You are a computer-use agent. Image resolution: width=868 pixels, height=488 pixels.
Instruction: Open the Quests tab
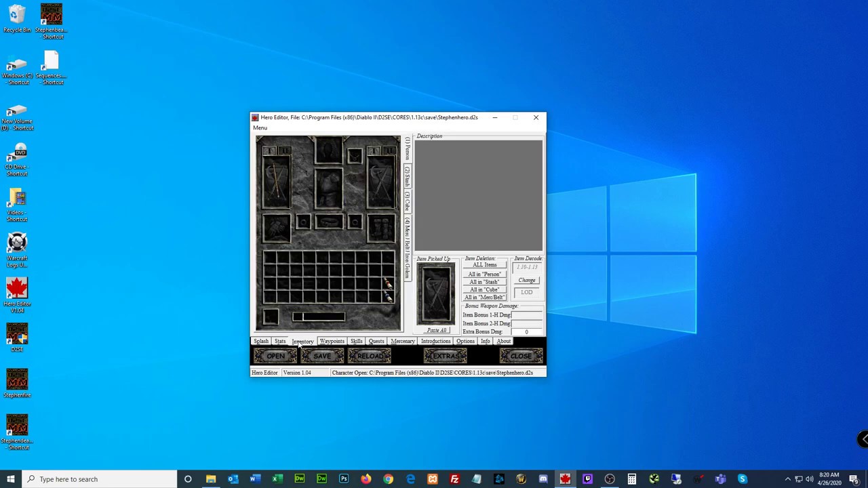(x=376, y=341)
